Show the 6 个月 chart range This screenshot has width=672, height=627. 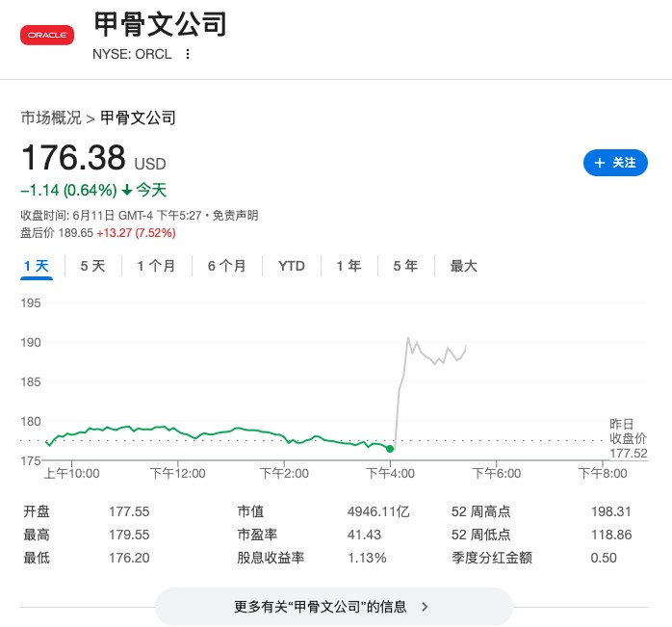point(226,266)
